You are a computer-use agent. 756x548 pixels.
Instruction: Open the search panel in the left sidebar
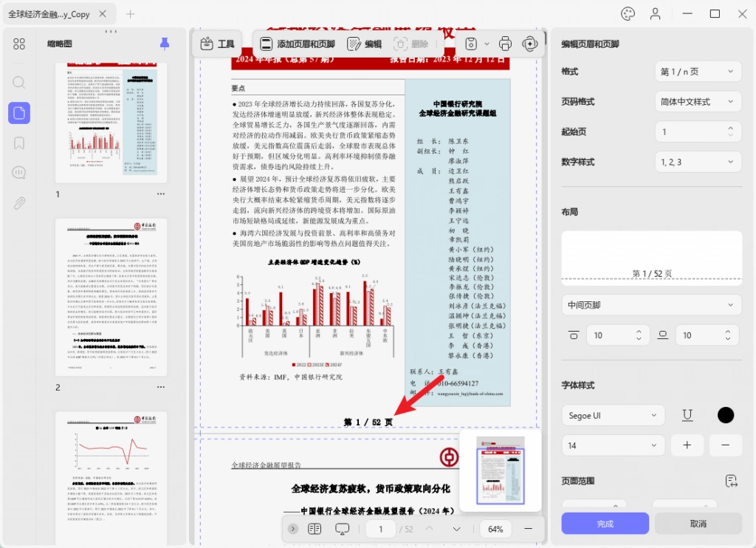point(18,83)
